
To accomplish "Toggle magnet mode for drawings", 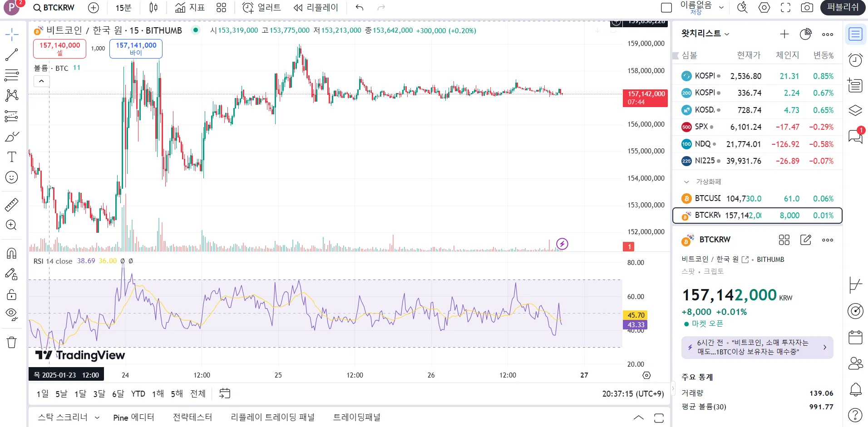I will [12, 253].
